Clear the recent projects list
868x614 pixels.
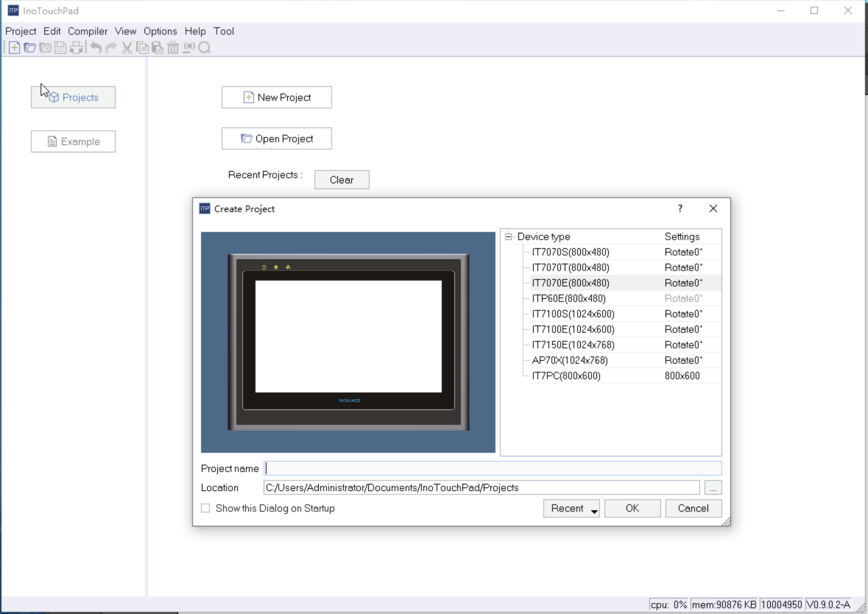(x=342, y=180)
